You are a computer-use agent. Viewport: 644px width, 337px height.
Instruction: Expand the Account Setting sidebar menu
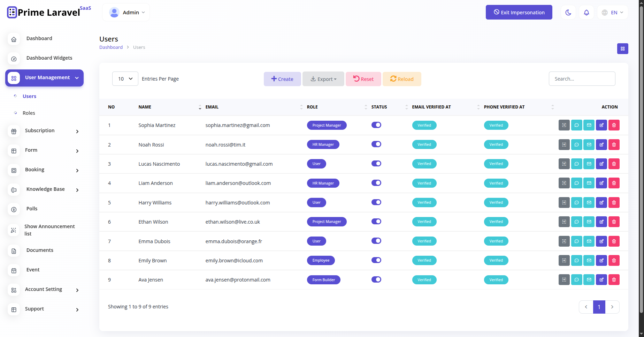coord(45,290)
